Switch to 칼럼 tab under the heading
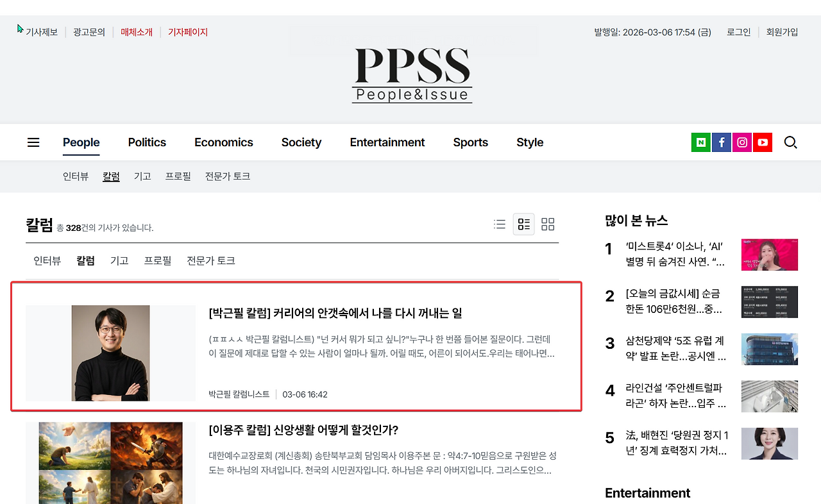The width and height of the screenshot is (821, 504). click(x=85, y=261)
